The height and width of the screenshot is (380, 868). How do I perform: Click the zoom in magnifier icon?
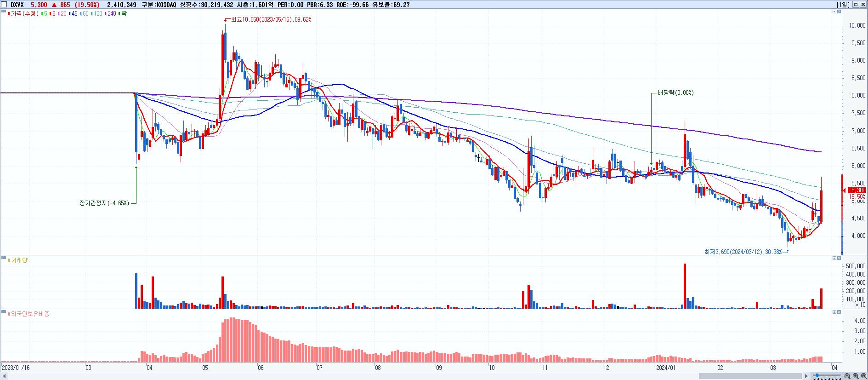tap(856, 376)
